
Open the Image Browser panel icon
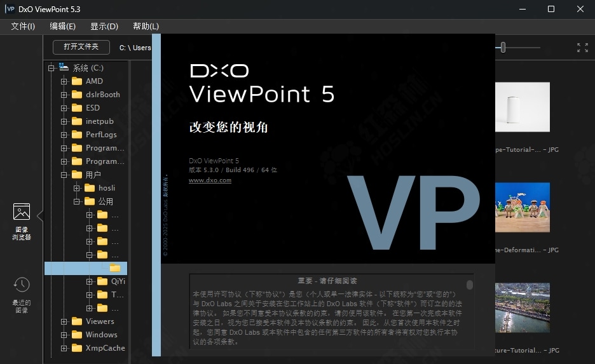pyautogui.click(x=22, y=212)
